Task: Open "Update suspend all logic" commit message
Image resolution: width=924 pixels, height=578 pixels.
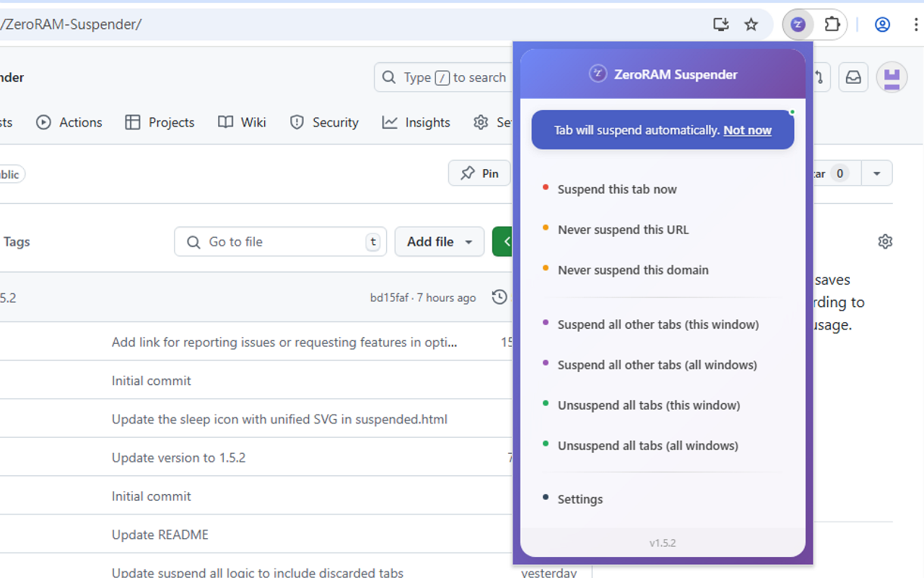Action: click(258, 573)
